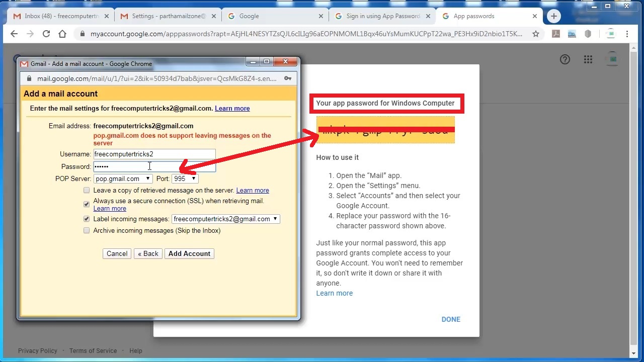The image size is (644, 362).
Task: Click the key icon in popup address bar
Action: 288,78
